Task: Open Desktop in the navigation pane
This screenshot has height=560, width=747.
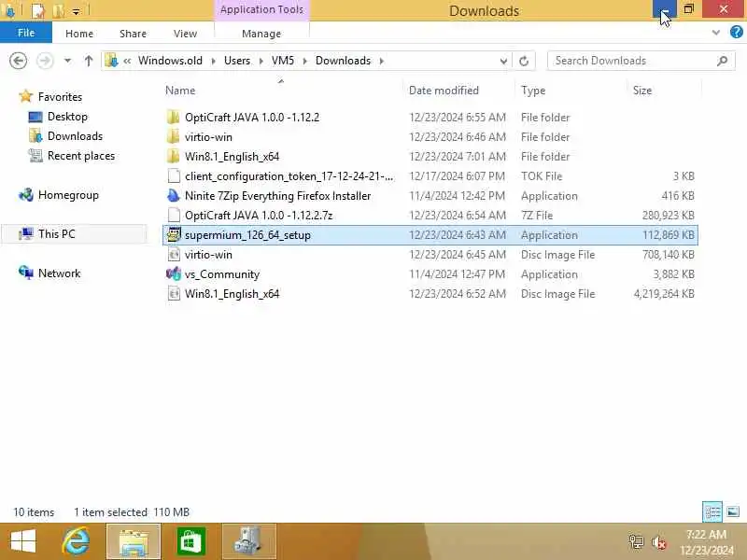Action: click(67, 117)
